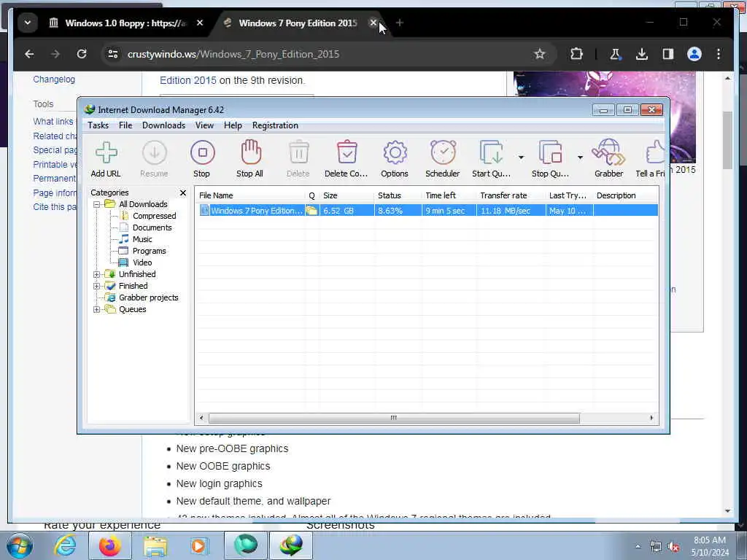Click the Changelog sidebar link
This screenshot has height=560, width=747.
click(54, 79)
